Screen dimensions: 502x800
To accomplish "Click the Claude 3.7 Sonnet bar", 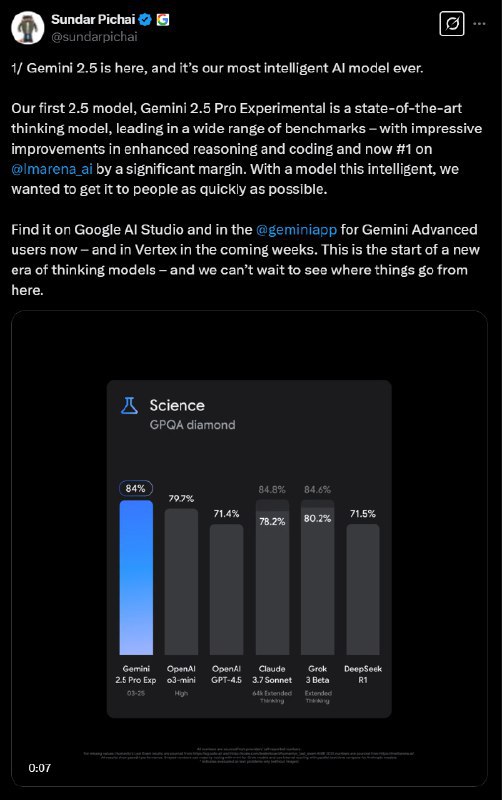I will point(272,578).
